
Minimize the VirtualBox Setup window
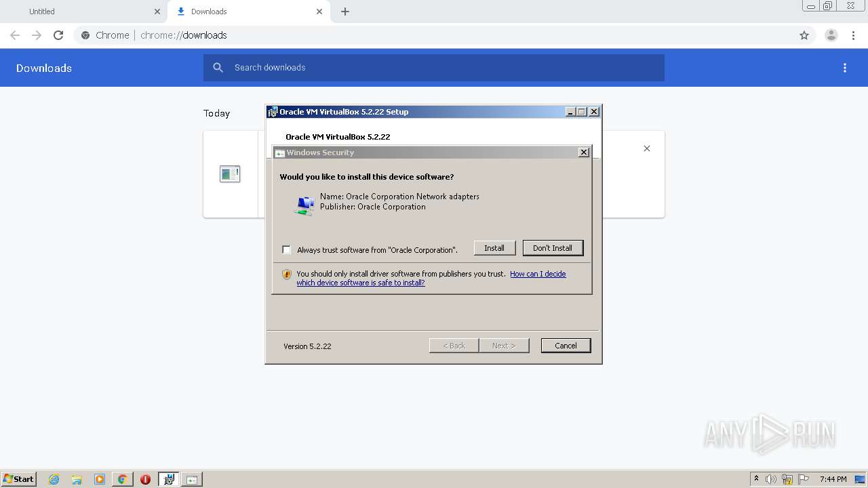[570, 112]
